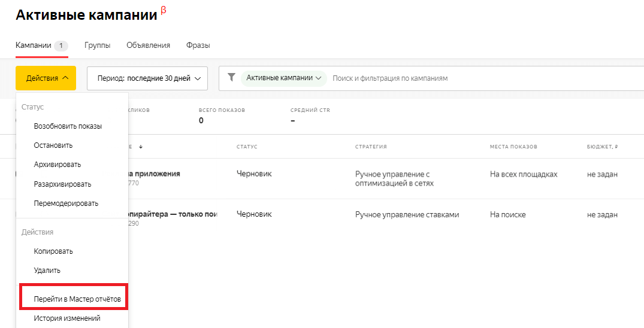Open Перейти в Мастер отчётов
644x328 pixels.
[73, 298]
